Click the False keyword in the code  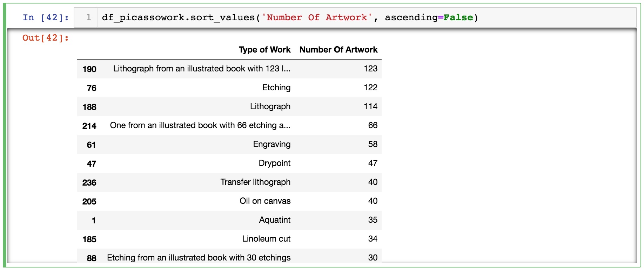[x=458, y=18]
